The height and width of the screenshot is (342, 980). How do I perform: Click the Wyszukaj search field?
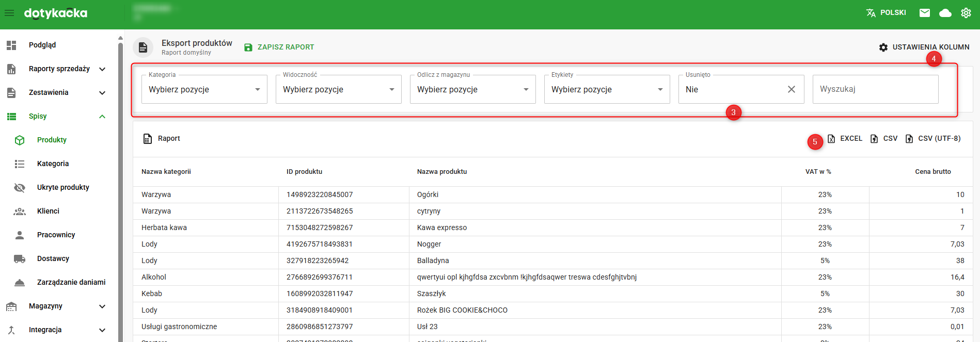click(x=875, y=89)
